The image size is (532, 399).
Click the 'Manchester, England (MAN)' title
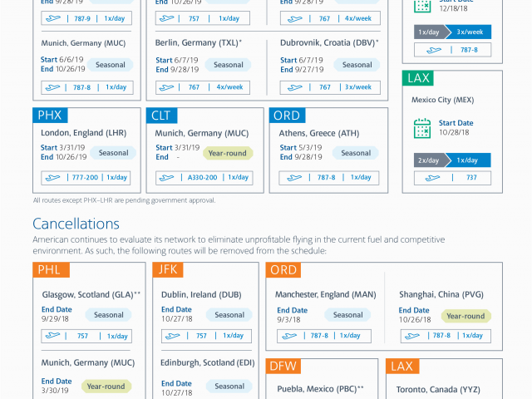coord(325,294)
